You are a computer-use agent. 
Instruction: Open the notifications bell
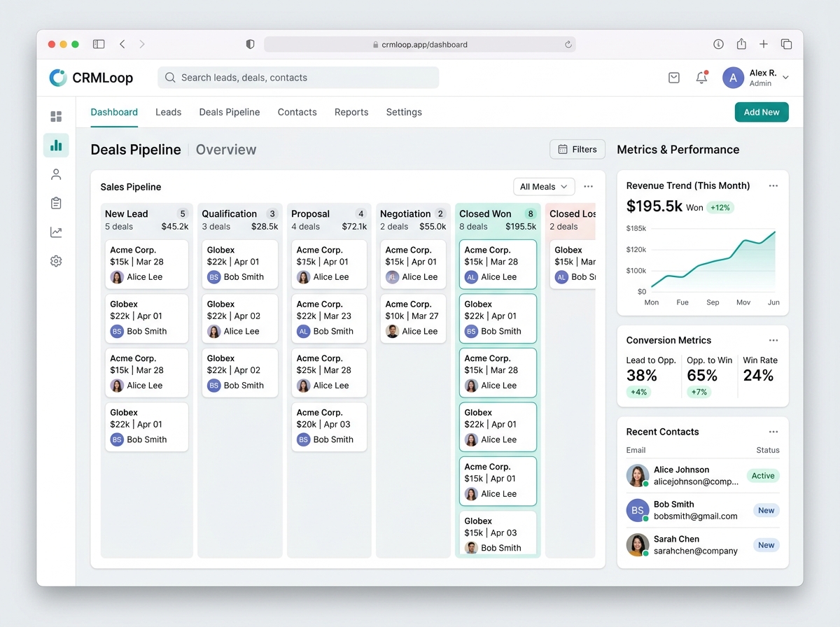coord(701,78)
